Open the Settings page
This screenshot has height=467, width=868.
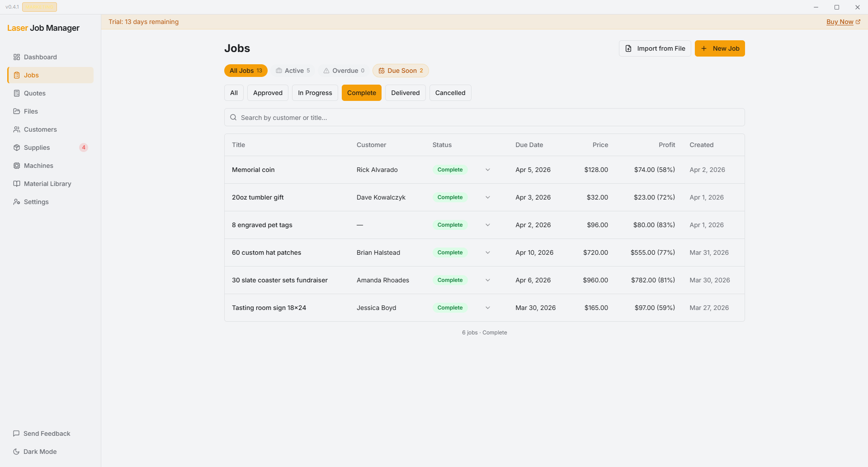pos(36,202)
